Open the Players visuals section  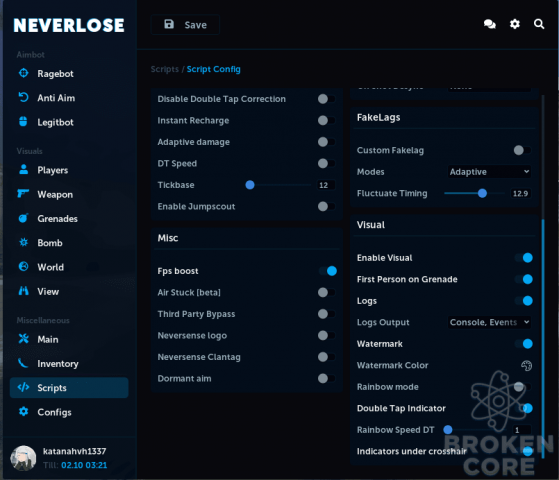coord(52,170)
